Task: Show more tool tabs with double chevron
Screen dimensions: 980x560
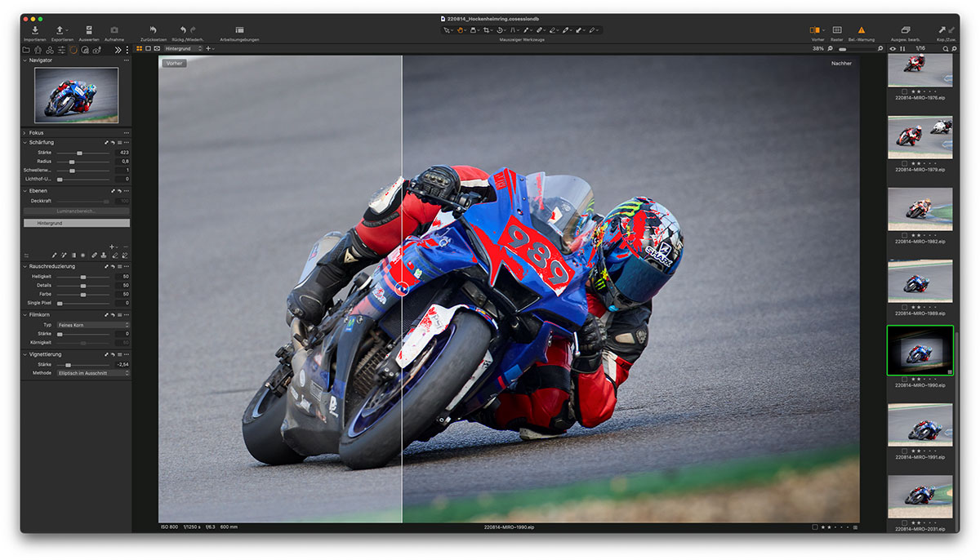Action: [118, 50]
